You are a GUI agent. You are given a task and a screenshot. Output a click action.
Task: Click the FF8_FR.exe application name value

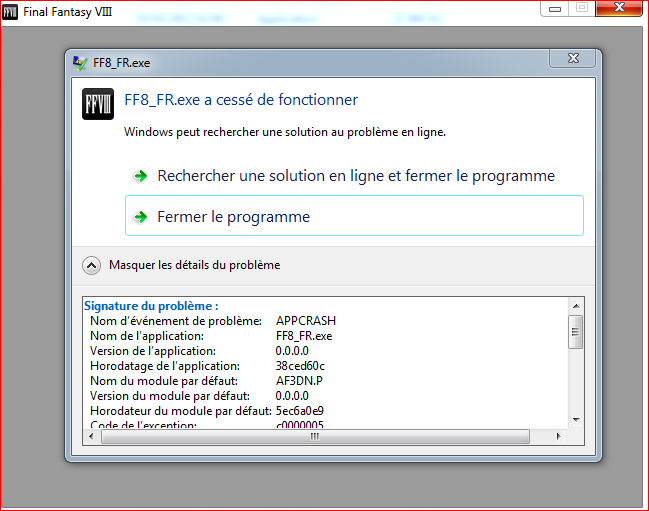point(304,336)
